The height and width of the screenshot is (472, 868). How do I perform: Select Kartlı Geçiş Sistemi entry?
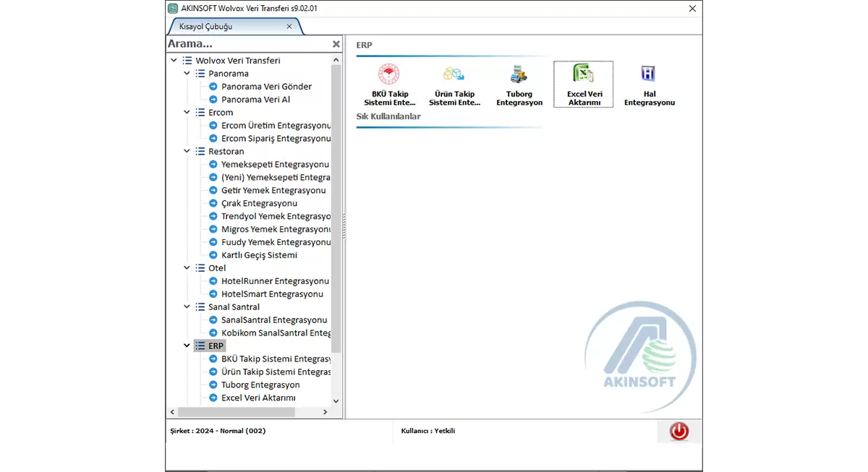259,255
